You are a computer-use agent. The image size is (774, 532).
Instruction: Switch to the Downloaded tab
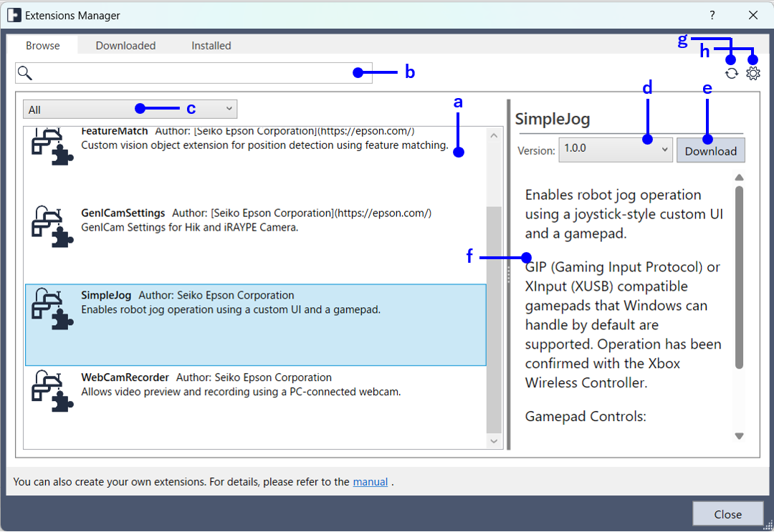tap(125, 45)
